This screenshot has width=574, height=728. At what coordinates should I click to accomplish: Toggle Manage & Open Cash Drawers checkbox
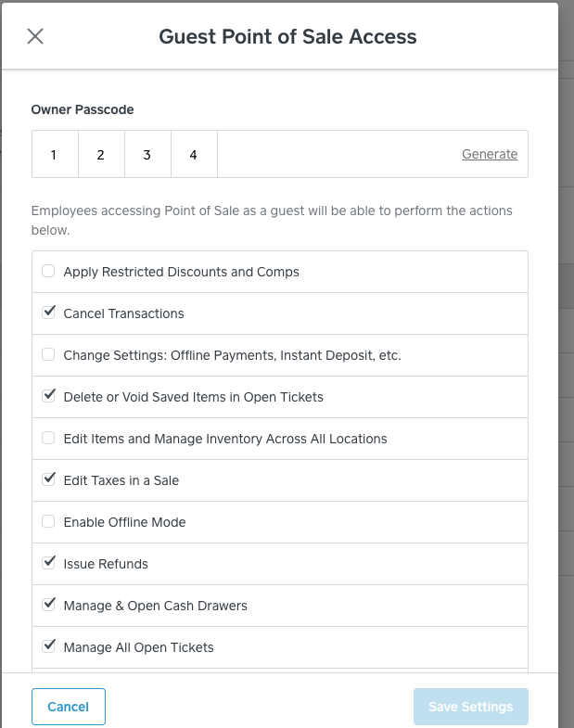click(x=48, y=605)
